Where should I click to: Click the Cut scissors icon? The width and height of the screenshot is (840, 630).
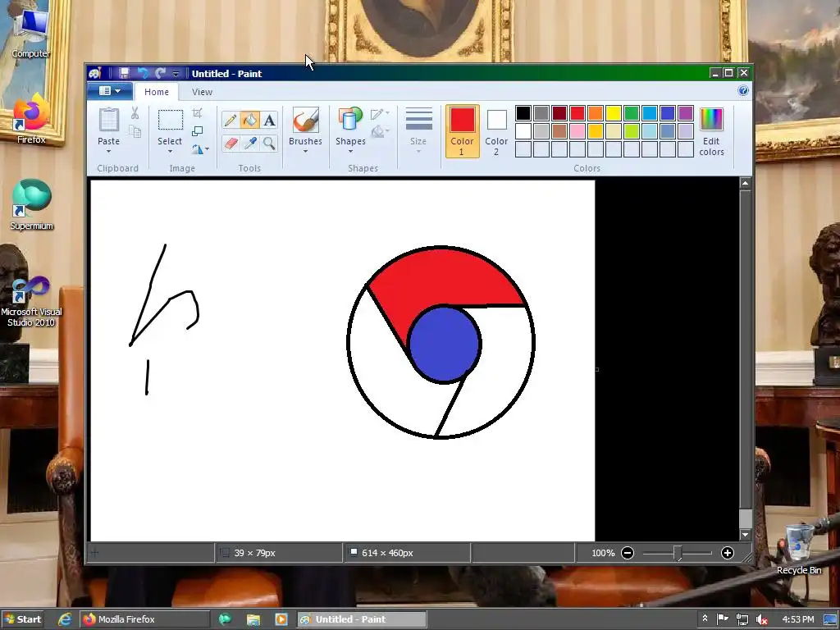[x=135, y=112]
